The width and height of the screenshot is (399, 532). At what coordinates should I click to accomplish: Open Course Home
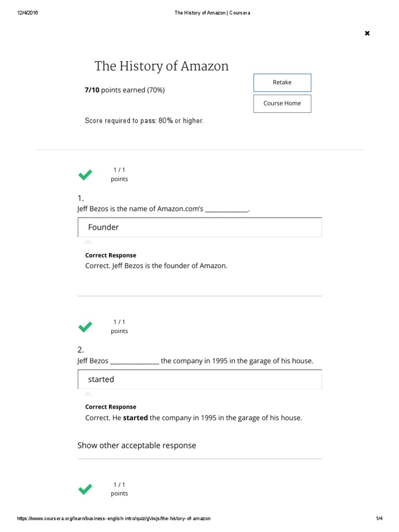pyautogui.click(x=282, y=103)
